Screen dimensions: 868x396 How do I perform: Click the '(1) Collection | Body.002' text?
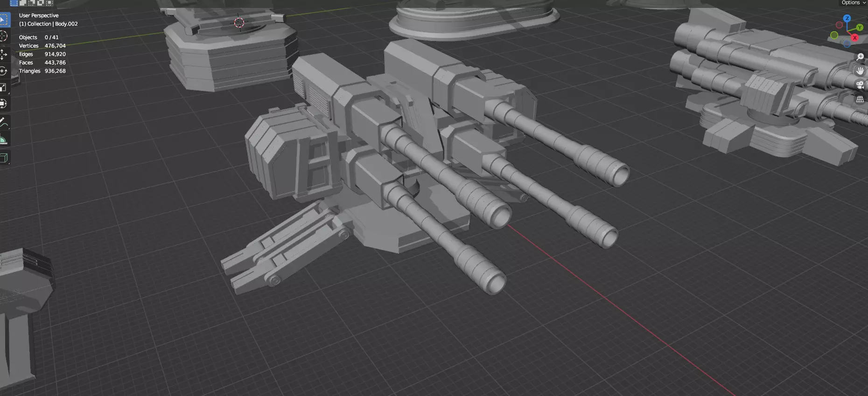pos(49,24)
